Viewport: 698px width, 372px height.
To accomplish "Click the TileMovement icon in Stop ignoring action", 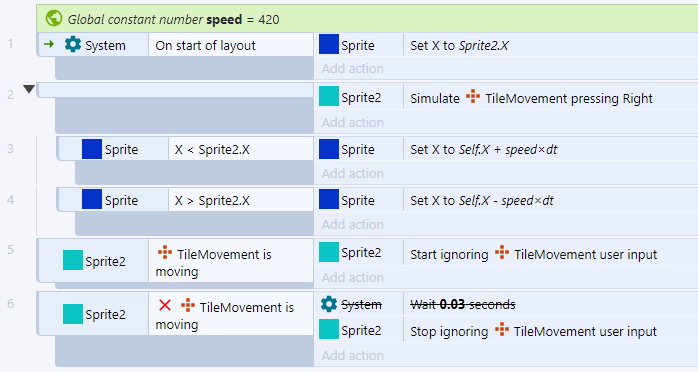I will tap(501, 330).
